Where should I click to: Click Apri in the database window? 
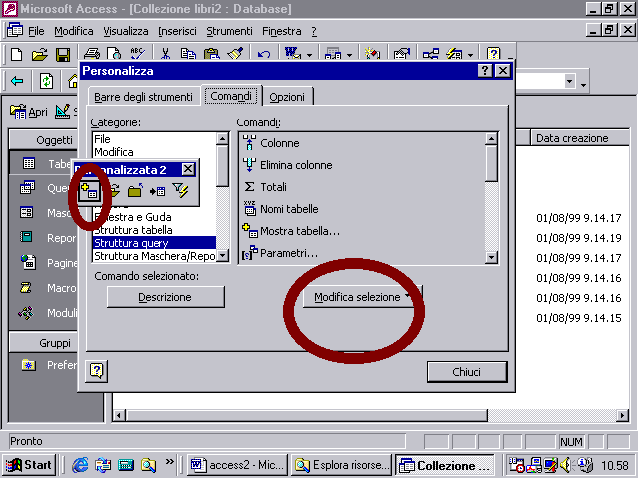click(x=28, y=112)
